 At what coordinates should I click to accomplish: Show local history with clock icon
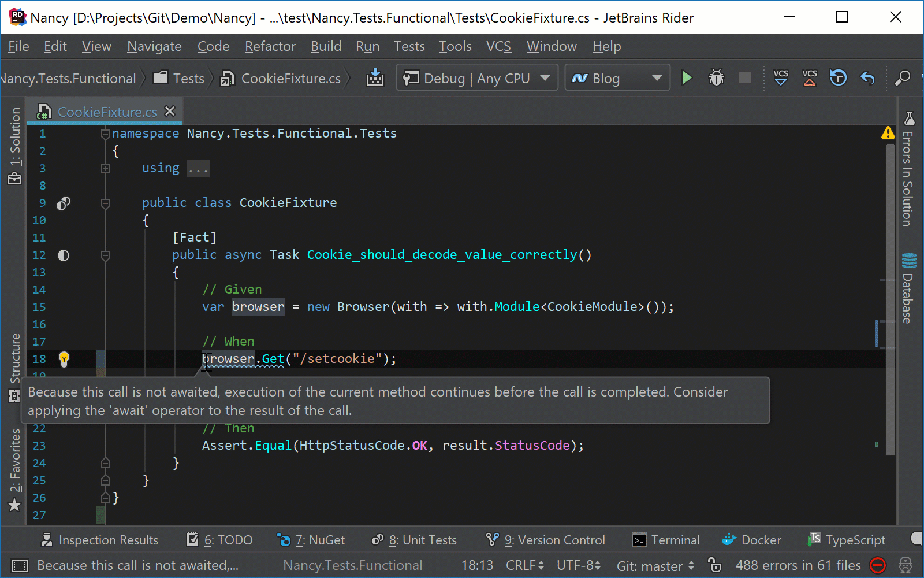pos(839,78)
